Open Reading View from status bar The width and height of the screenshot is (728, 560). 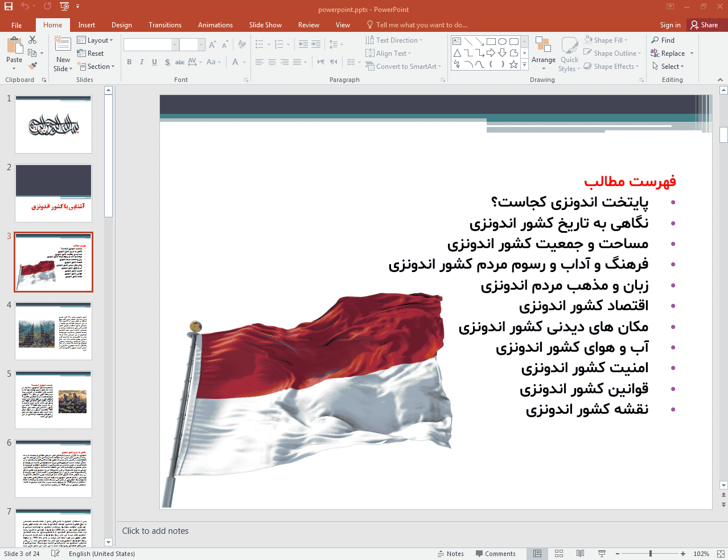point(580,554)
